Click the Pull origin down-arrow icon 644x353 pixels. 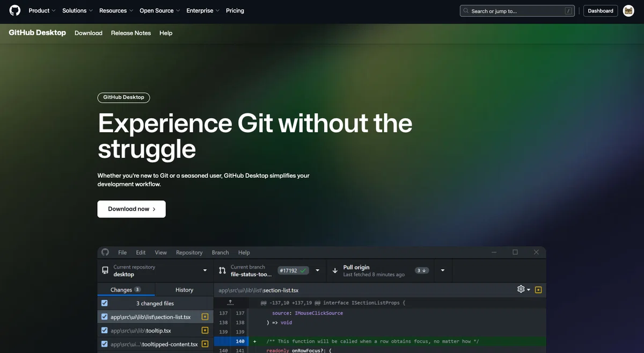tap(335, 270)
